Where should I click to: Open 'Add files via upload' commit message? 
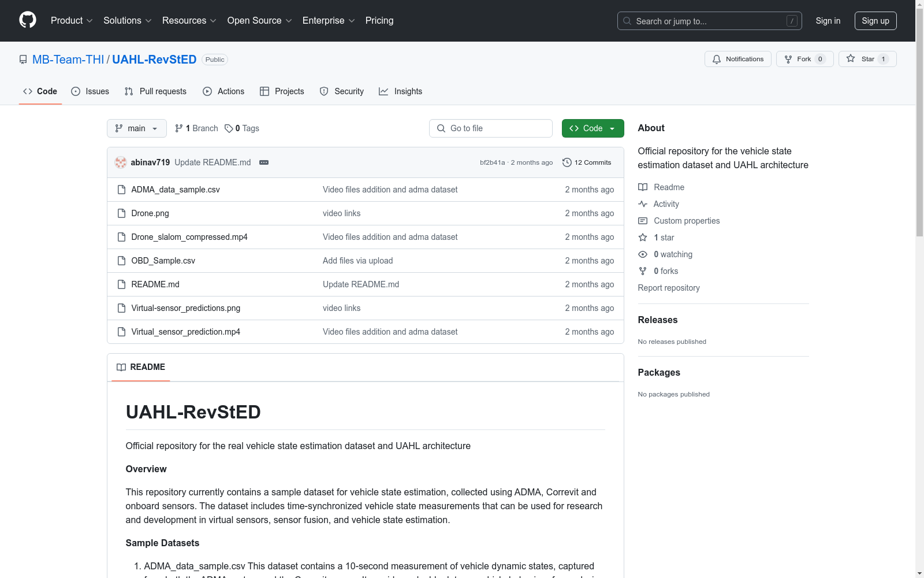358,261
